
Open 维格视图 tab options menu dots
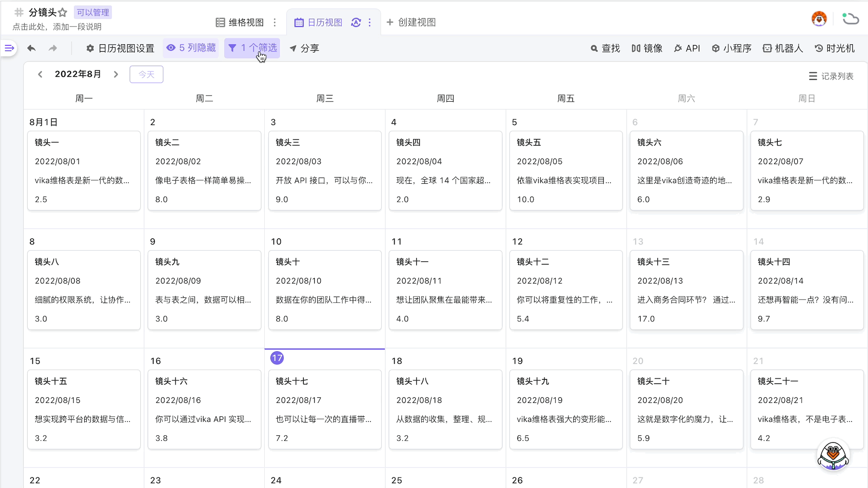coord(275,22)
